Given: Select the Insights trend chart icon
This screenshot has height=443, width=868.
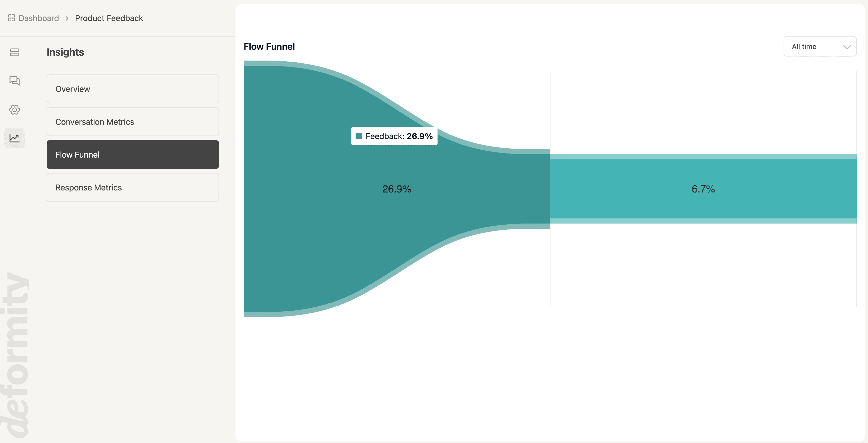Looking at the screenshot, I should click(14, 138).
